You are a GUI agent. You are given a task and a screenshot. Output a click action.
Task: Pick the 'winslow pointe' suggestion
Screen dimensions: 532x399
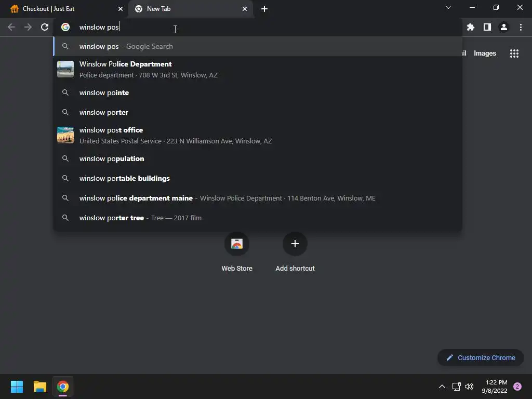(x=258, y=92)
